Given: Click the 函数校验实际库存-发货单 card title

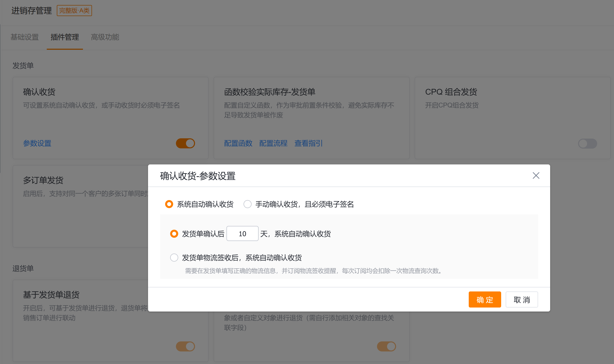Looking at the screenshot, I should pyautogui.click(x=270, y=92).
